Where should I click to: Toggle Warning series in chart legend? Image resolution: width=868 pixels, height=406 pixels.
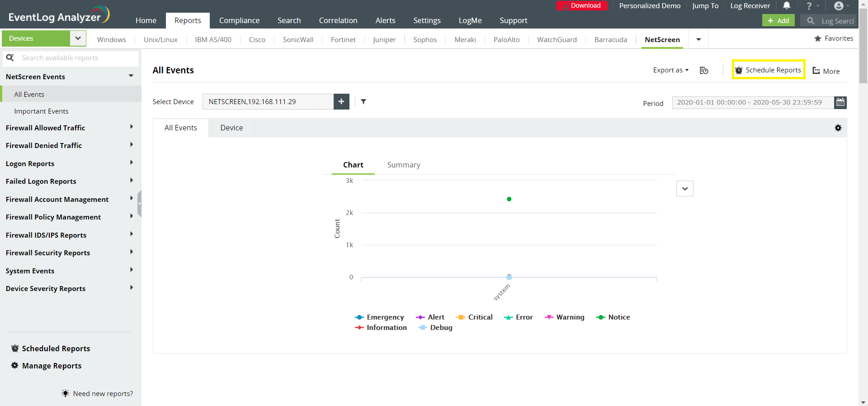coord(564,317)
